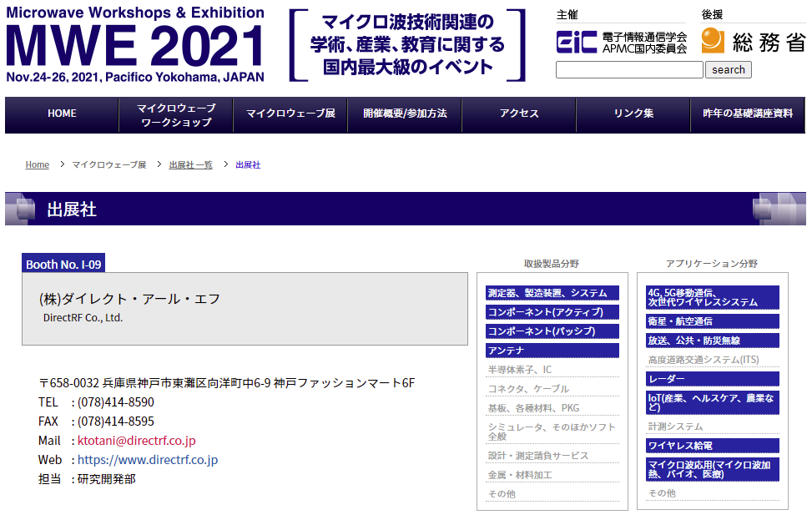Select コンポーネント(アクティブ) category

tap(552, 312)
